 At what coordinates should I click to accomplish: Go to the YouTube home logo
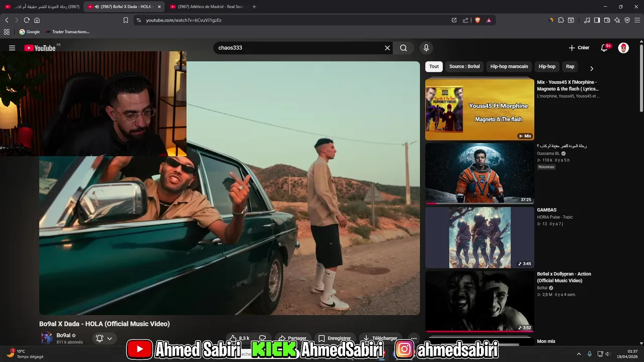[40, 48]
